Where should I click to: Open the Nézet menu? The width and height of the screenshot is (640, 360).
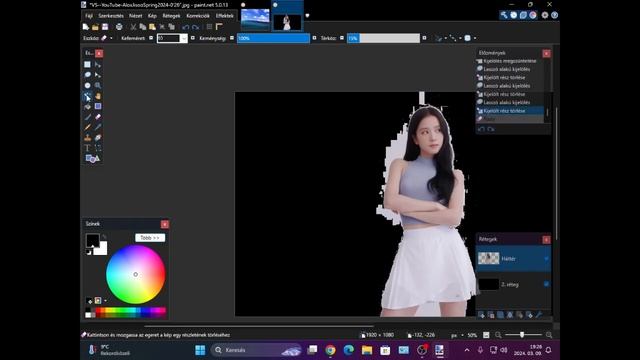(136, 16)
